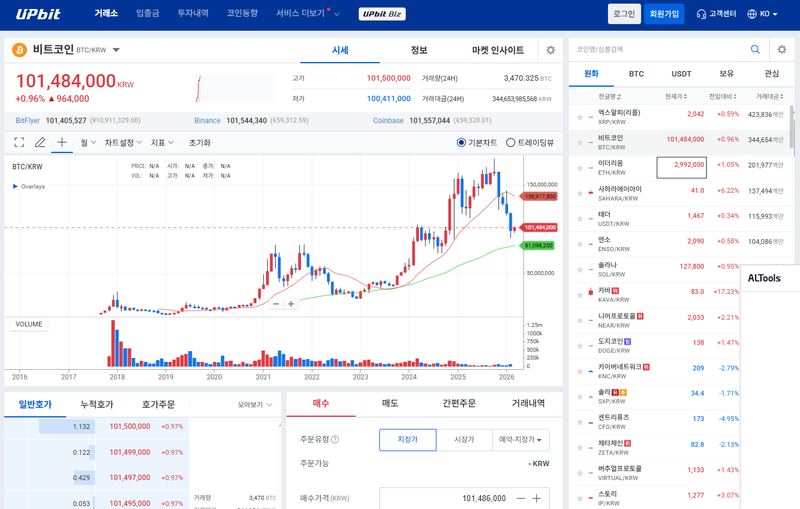Click the chart fullscreen icon

(x=19, y=143)
